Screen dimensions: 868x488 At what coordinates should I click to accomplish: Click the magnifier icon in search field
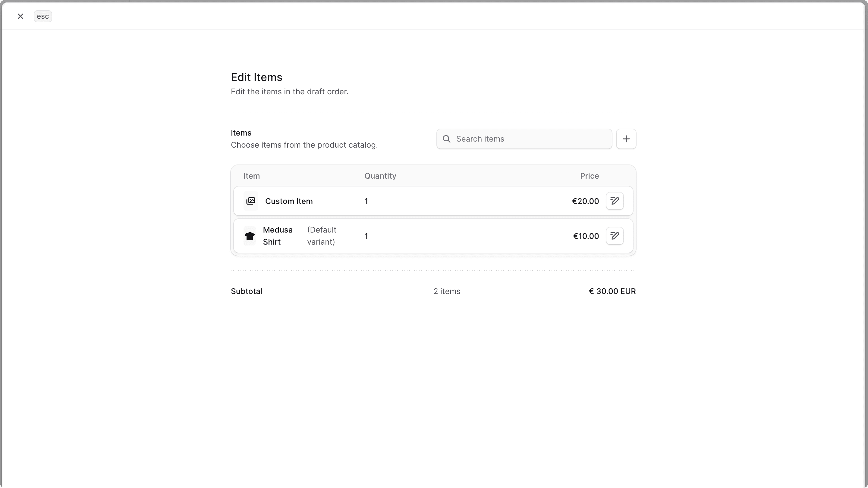tap(446, 139)
